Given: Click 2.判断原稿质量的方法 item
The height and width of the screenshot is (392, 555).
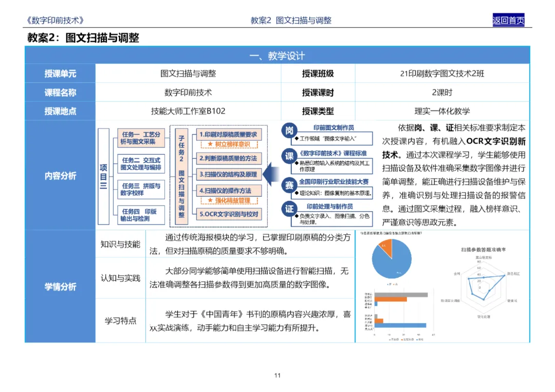Looking at the screenshot, I should tap(229, 158).
